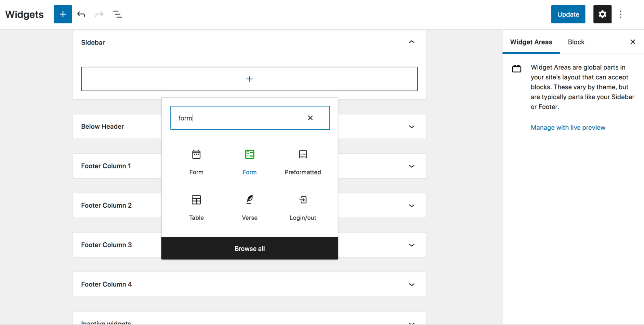Click the Update button

[568, 14]
